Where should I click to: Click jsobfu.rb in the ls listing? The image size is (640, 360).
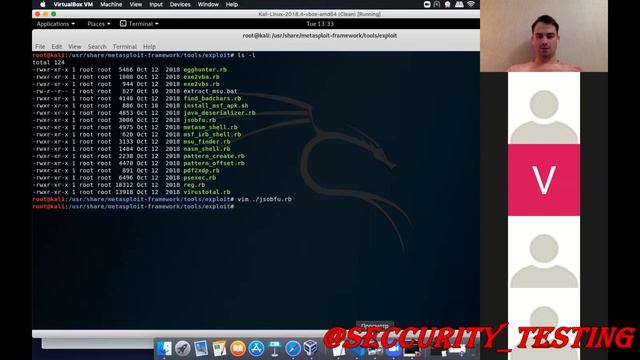[200, 120]
